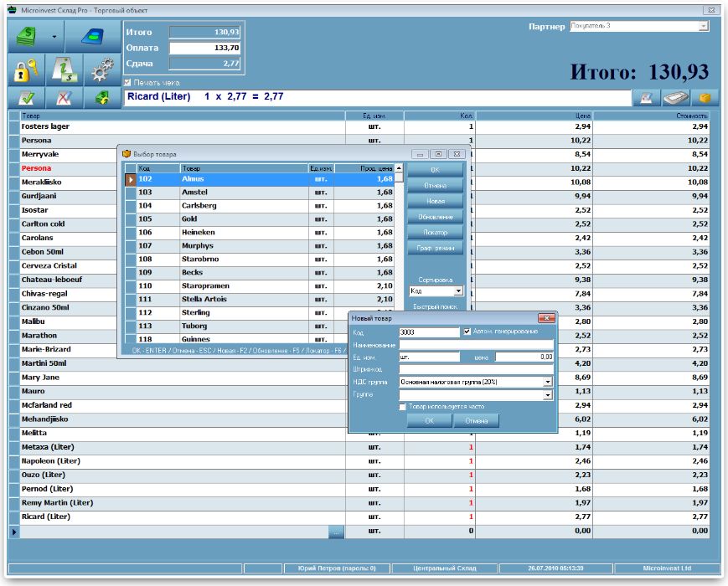This screenshot has width=728, height=586.
Task: Click the Код input field with 3003
Action: point(429,332)
